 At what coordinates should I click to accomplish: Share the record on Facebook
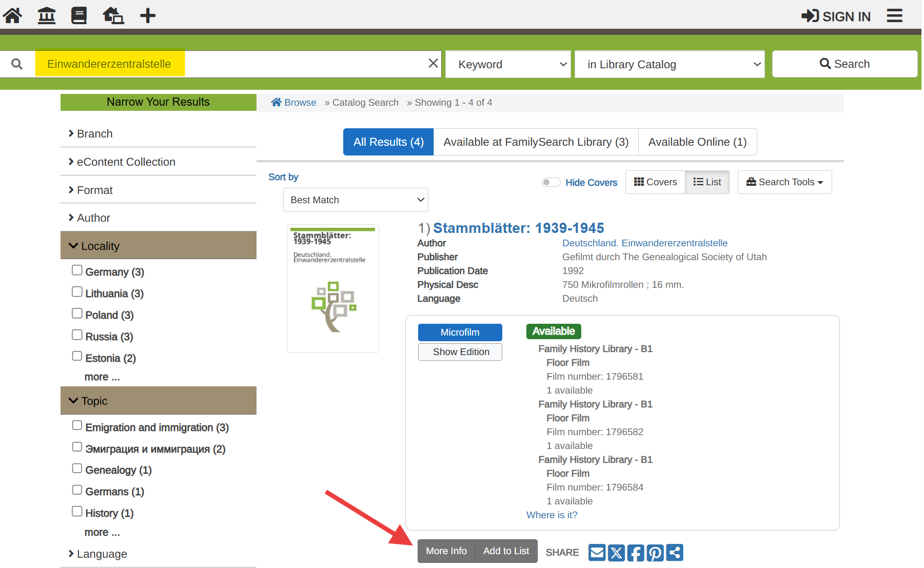coord(636,553)
